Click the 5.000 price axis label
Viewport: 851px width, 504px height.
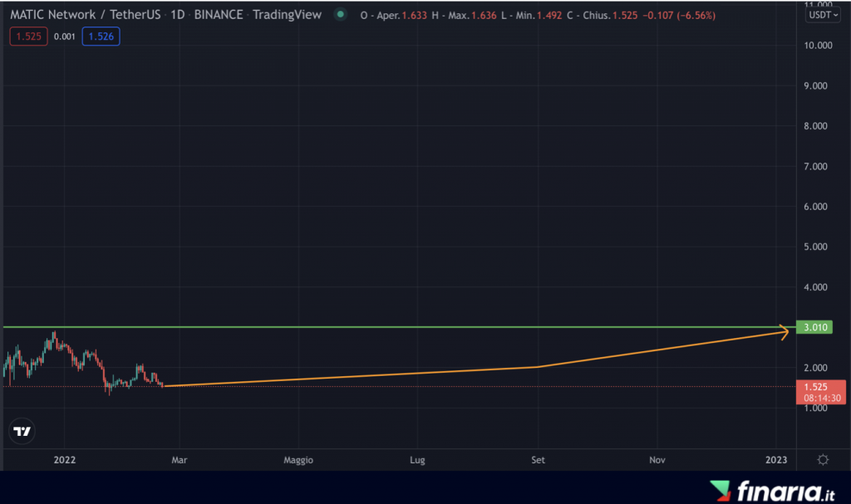816,247
